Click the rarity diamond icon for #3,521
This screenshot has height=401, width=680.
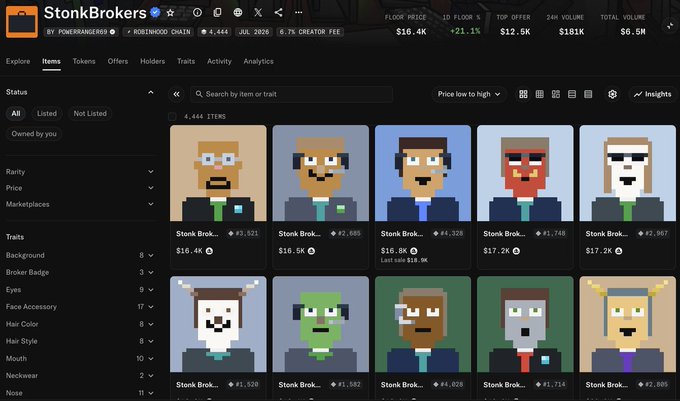(x=231, y=234)
